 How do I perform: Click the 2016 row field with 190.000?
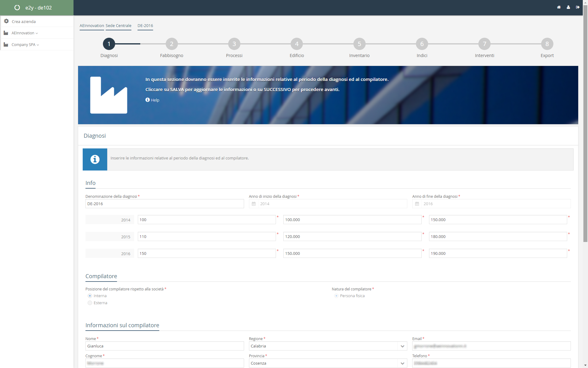(x=498, y=253)
